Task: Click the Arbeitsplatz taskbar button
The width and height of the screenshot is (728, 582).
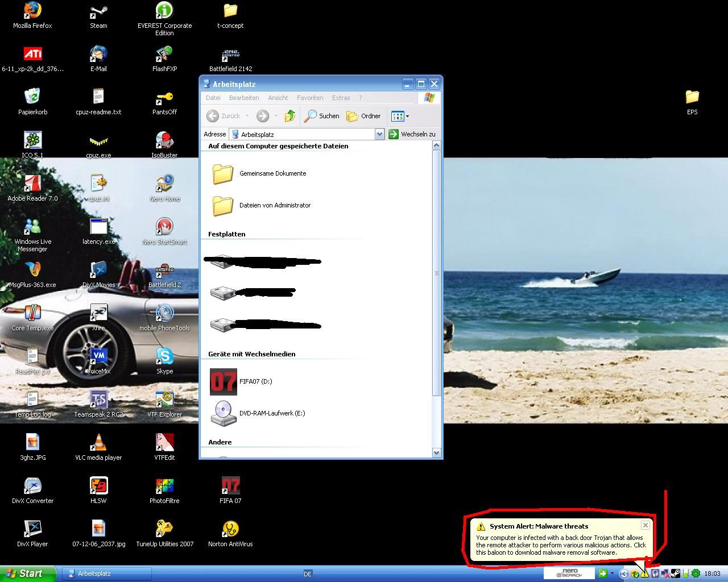Action: click(x=106, y=573)
